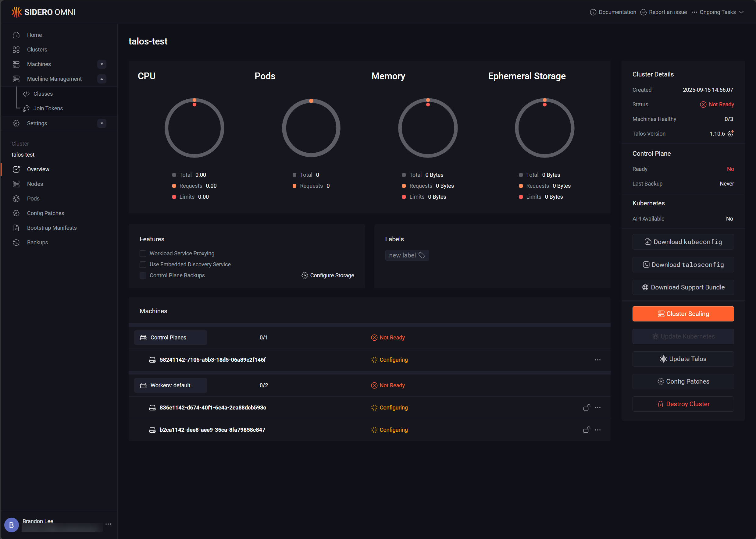
Task: Open the Nodes cluster menu item
Action: (x=35, y=184)
